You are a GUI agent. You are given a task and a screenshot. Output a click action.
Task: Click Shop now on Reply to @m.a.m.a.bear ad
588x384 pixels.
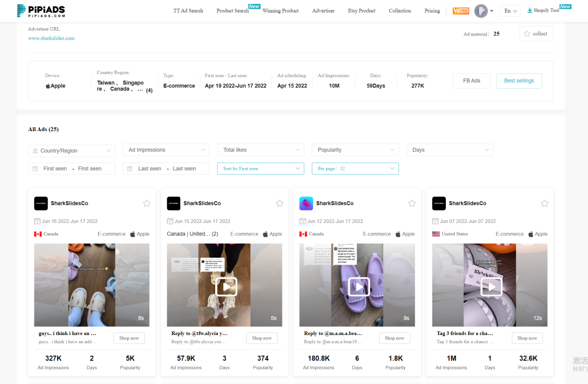395,338
